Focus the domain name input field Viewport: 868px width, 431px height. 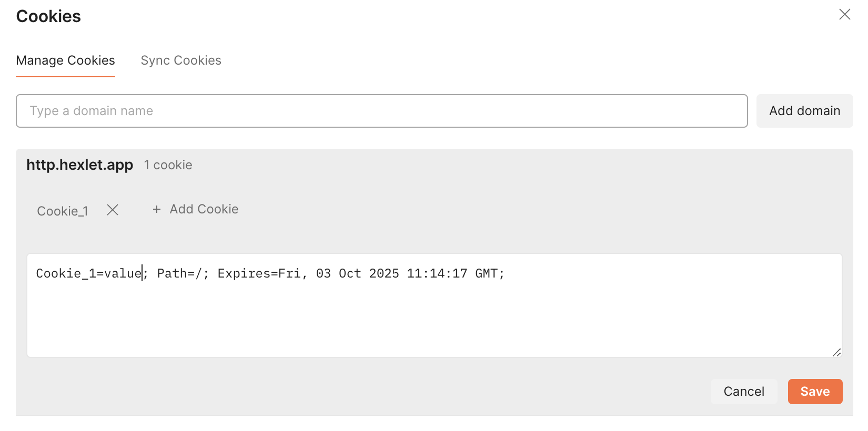point(381,111)
